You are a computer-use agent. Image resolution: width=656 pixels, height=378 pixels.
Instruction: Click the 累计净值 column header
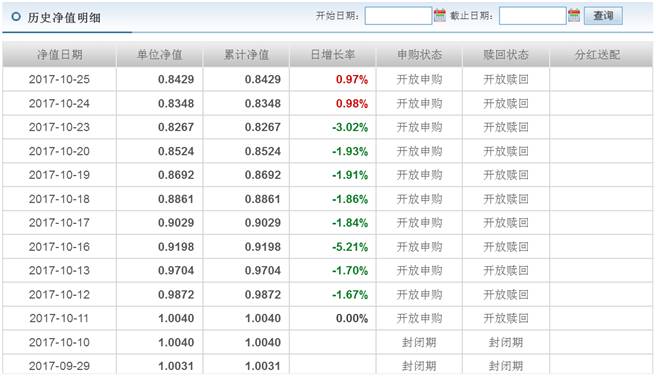tap(246, 55)
